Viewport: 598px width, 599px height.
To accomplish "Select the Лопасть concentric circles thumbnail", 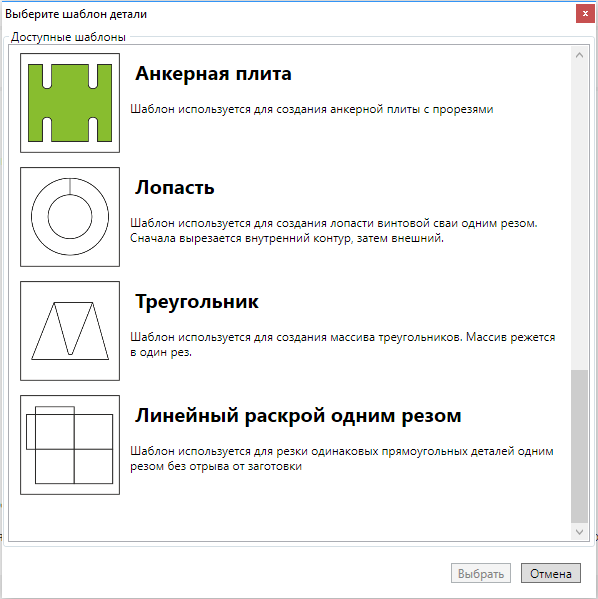I will pos(70,217).
